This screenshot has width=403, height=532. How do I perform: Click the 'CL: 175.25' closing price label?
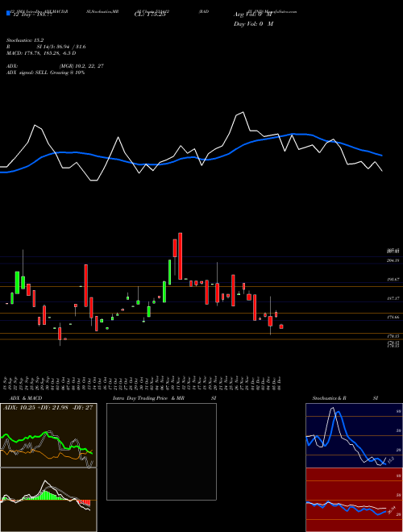pyautogui.click(x=150, y=15)
